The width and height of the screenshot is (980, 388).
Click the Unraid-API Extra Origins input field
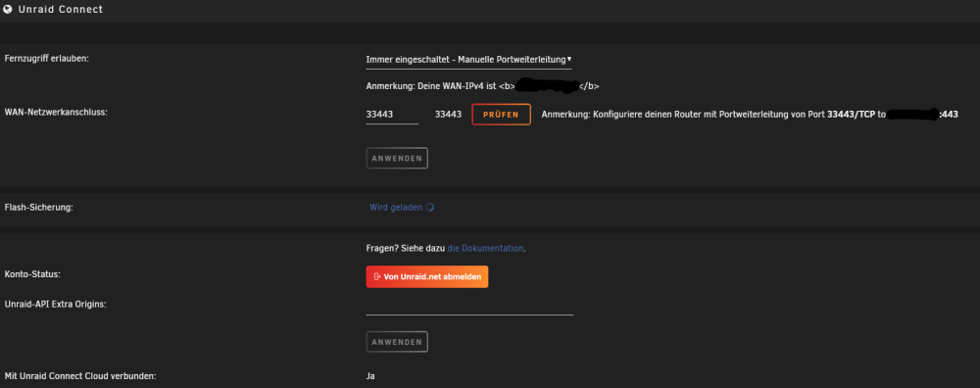469,306
